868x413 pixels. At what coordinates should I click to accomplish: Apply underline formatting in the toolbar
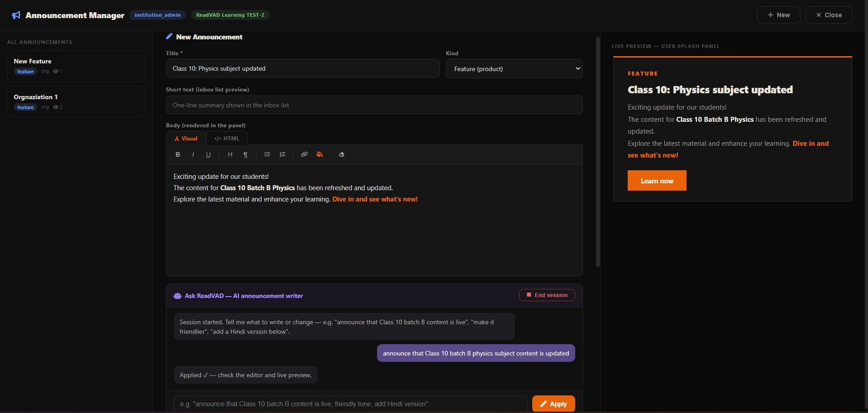point(208,154)
